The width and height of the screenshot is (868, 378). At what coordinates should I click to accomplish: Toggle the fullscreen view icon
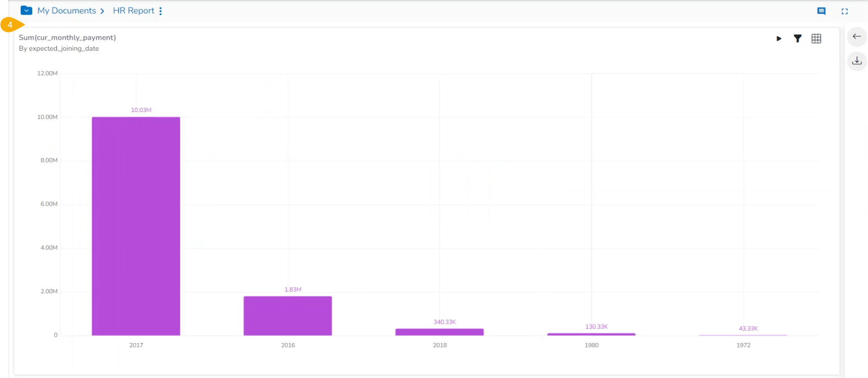[x=845, y=11]
